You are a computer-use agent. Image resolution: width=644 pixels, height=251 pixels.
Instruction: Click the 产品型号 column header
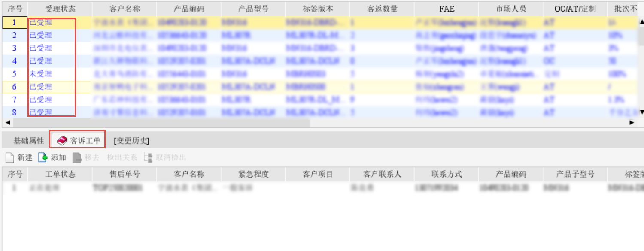[253, 9]
